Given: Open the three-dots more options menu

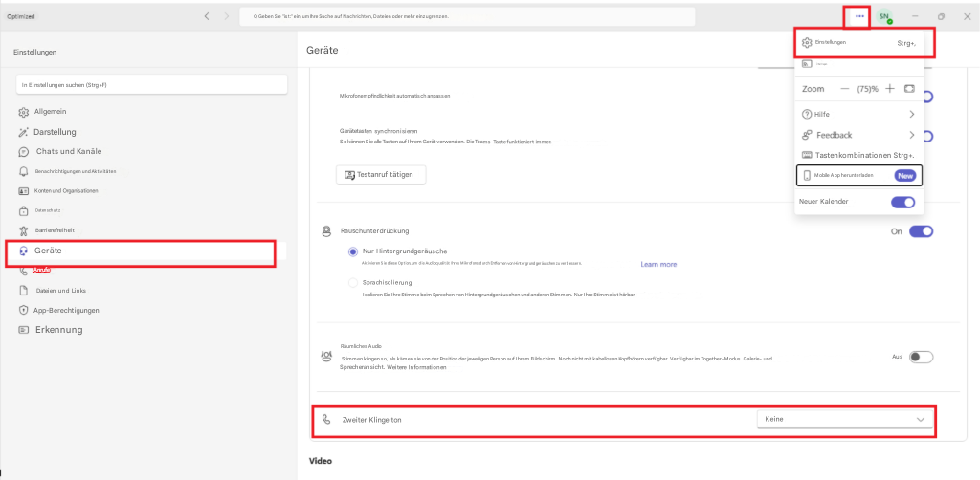Looking at the screenshot, I should pos(860,17).
